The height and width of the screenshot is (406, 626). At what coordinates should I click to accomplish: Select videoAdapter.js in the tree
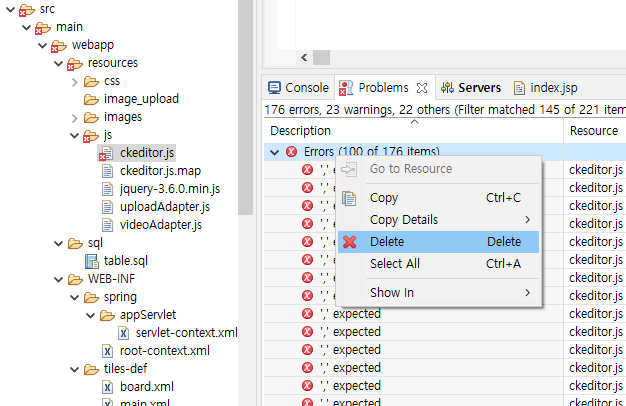[x=161, y=225]
